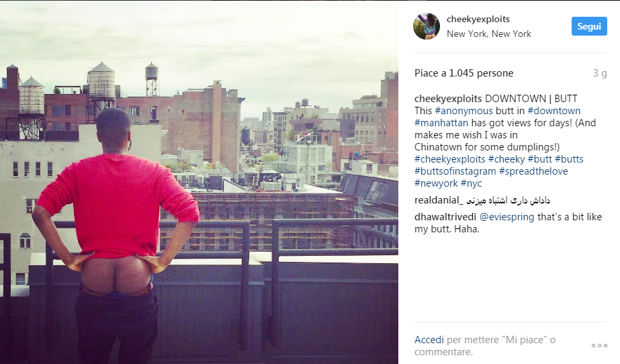The height and width of the screenshot is (364, 620).
Task: Click Accedi to log in
Action: tap(429, 340)
